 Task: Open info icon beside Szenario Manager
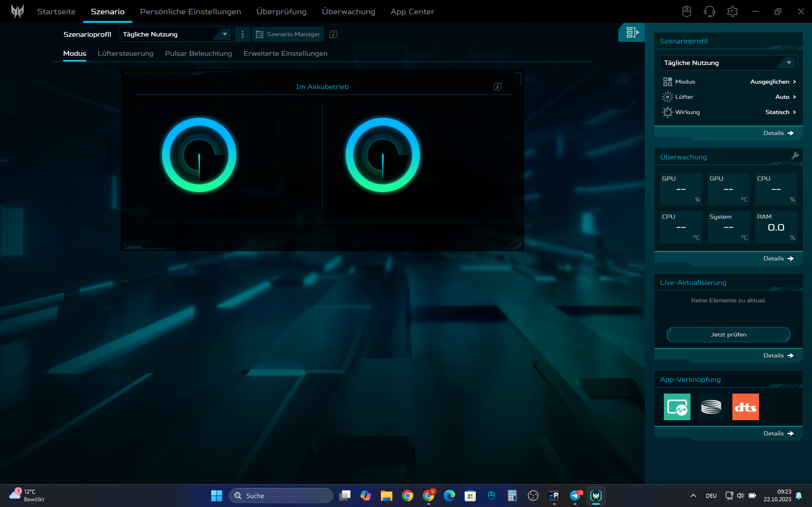tap(333, 34)
